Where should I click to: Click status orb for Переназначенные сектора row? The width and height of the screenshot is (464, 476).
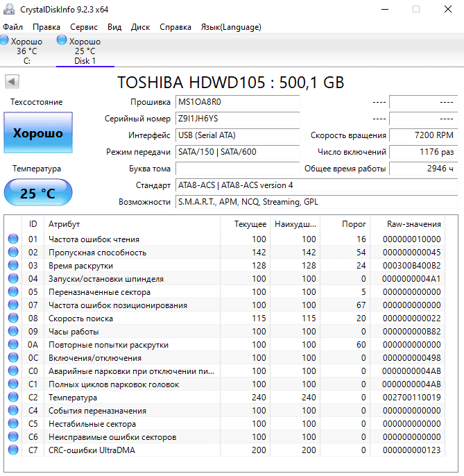pos(13,292)
